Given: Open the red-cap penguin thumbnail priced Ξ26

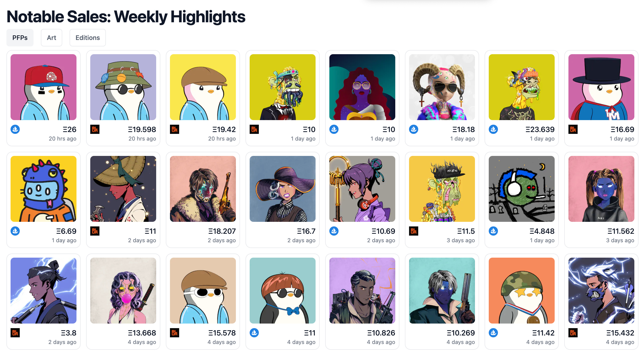Looking at the screenshot, I should (43, 87).
